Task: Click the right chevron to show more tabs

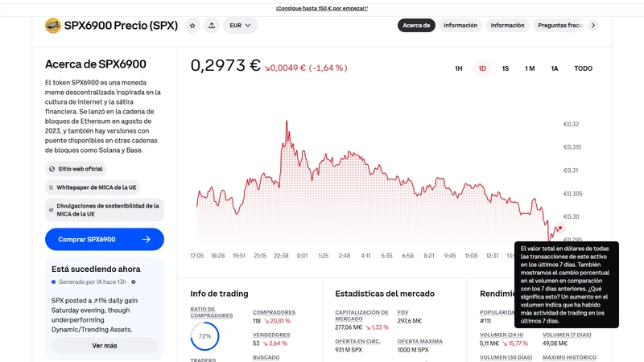Action: coord(593,26)
